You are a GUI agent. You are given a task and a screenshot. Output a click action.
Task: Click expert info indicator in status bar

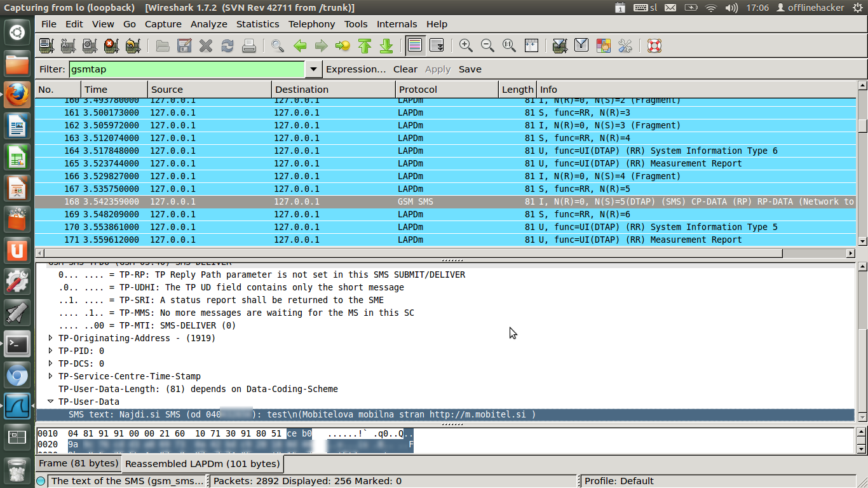point(41,481)
